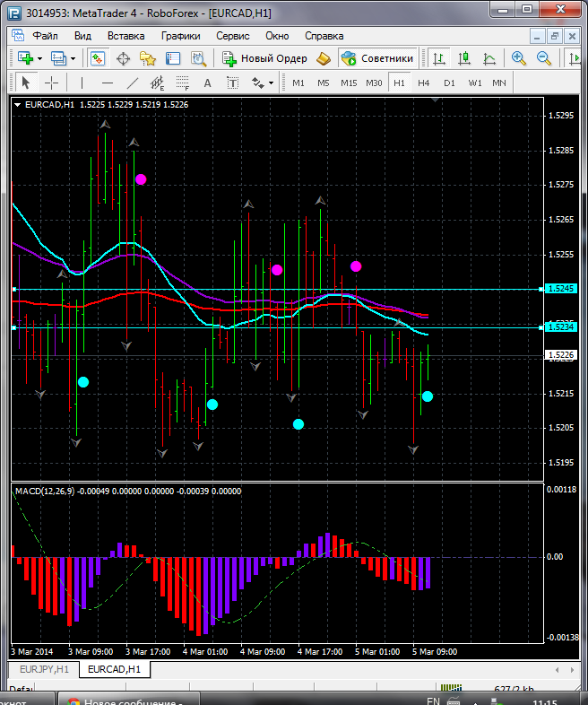Click the cursor arrow tool
Screen dimensions: 588x705
coord(25,83)
